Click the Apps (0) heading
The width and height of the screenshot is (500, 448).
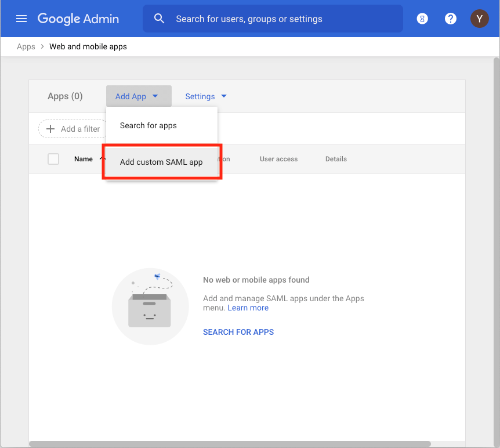click(x=65, y=96)
